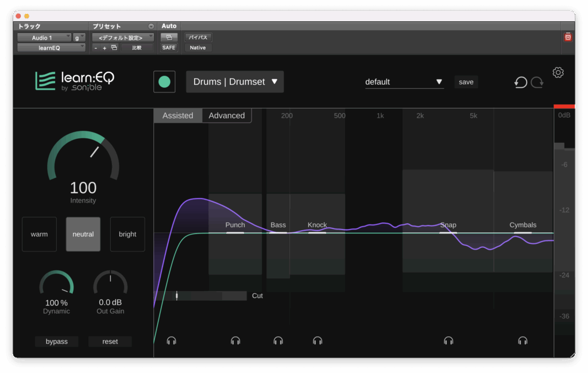Open the learnEQ insert selector
The height and width of the screenshot is (373, 588).
click(x=51, y=48)
